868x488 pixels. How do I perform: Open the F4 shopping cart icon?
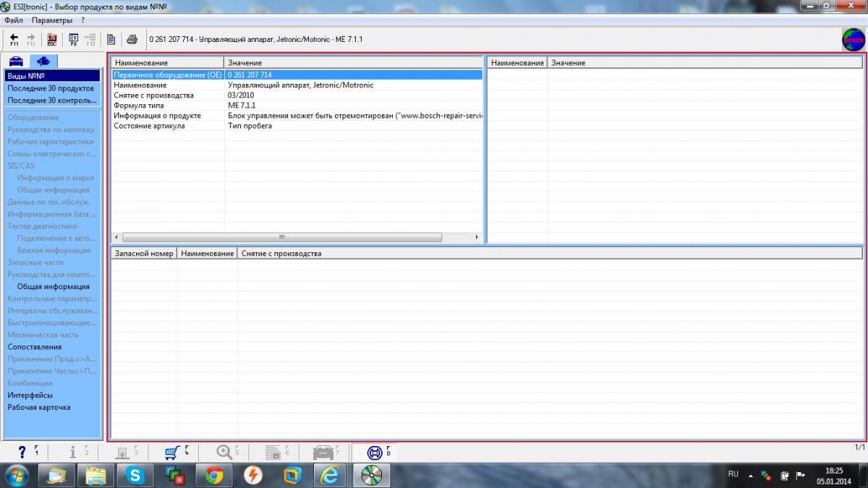176,453
